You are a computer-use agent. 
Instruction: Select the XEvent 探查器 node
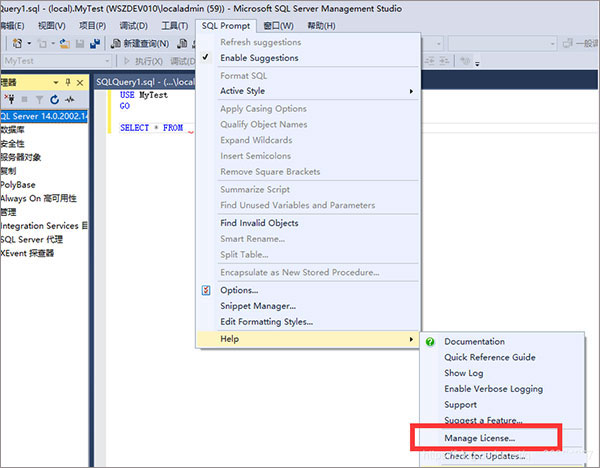pyautogui.click(x=27, y=253)
